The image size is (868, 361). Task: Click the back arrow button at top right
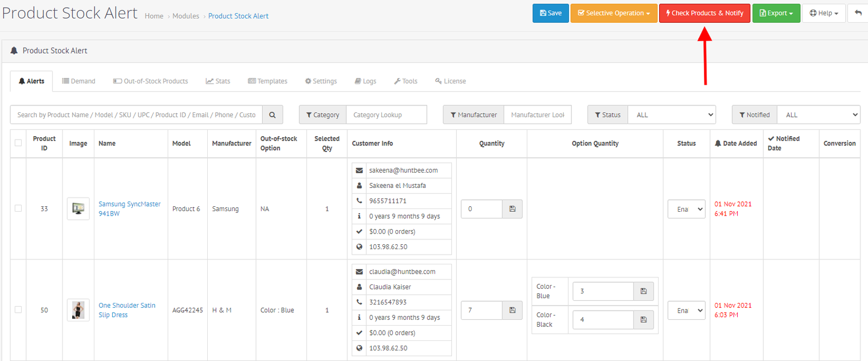pyautogui.click(x=858, y=13)
